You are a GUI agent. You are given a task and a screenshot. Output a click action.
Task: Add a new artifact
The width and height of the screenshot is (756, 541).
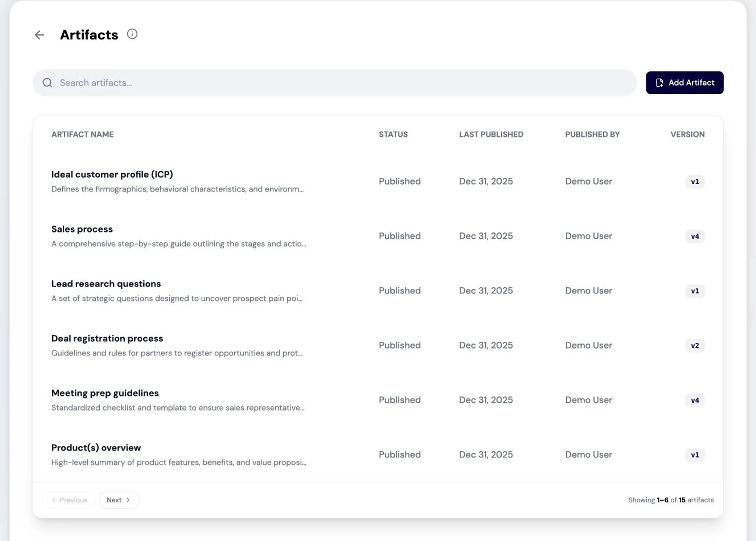(x=685, y=83)
